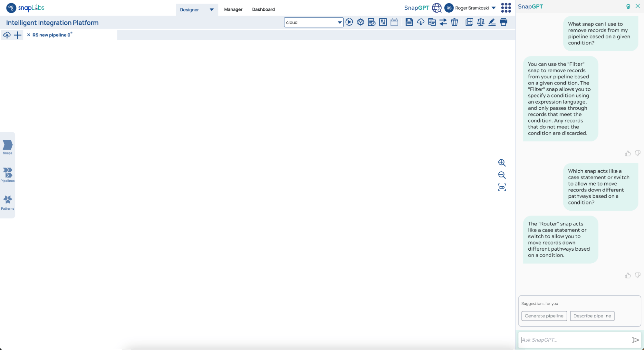Delete the pipeline with the trash icon

click(x=455, y=22)
